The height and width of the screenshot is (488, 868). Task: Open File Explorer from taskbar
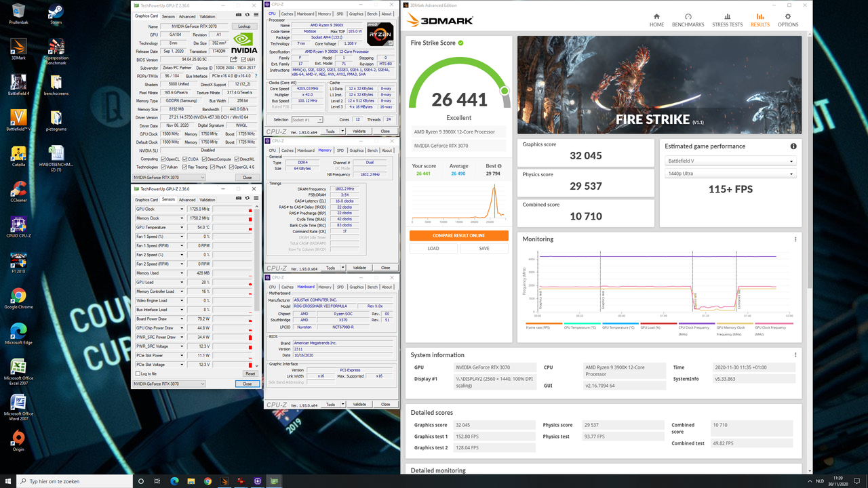tap(190, 481)
